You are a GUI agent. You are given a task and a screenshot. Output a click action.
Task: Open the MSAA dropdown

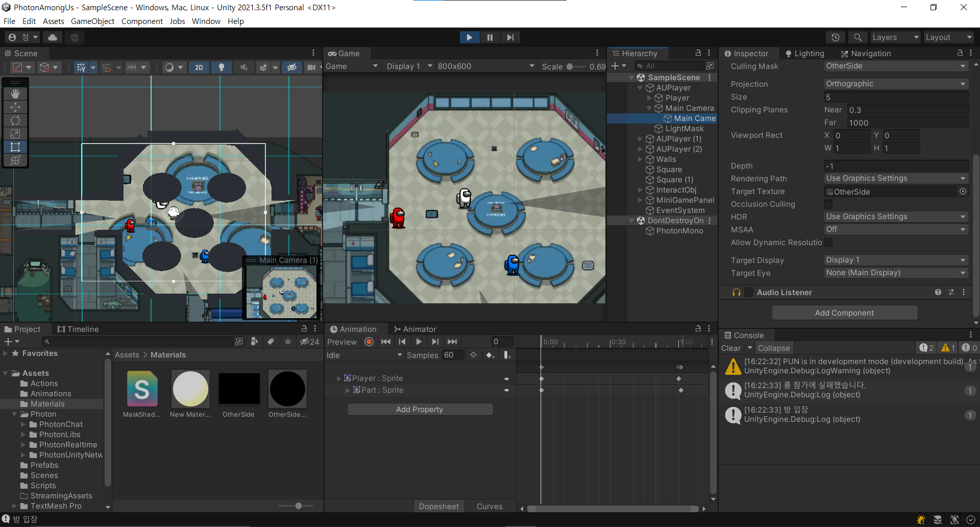pos(896,229)
